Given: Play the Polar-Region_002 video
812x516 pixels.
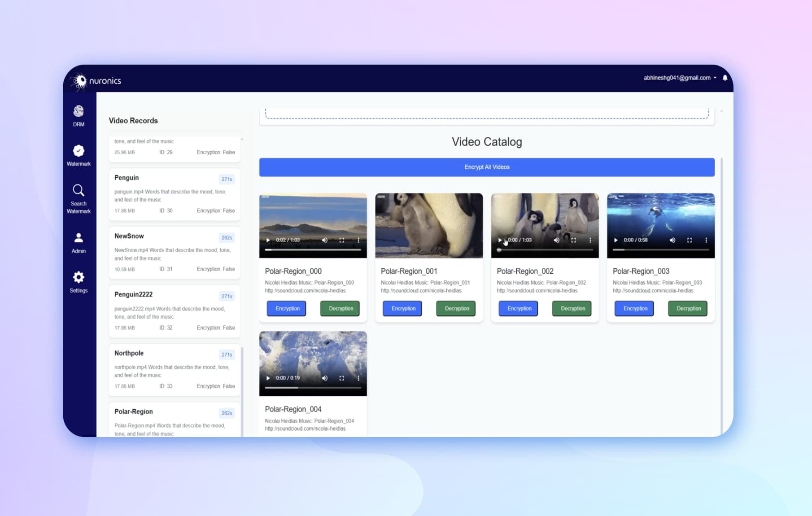Looking at the screenshot, I should pos(500,240).
